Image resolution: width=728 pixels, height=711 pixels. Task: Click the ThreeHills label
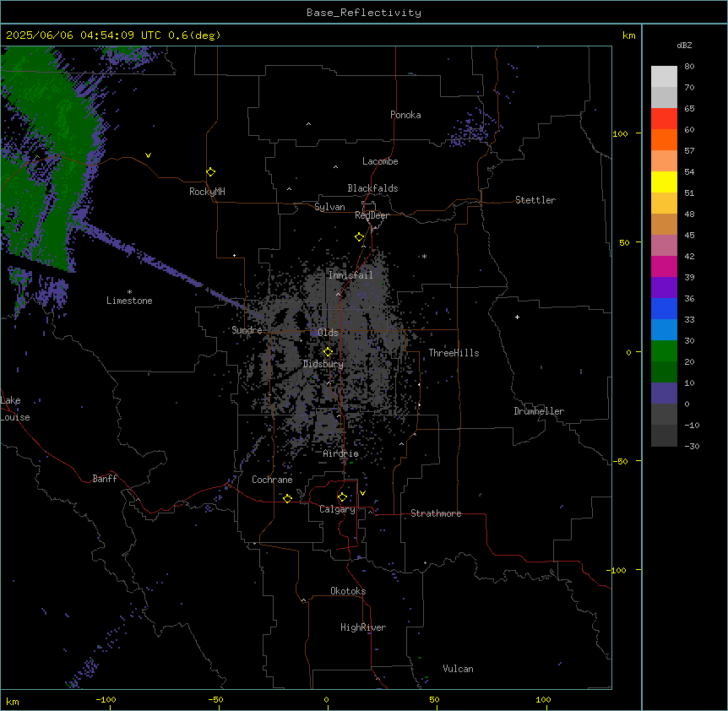point(454,353)
